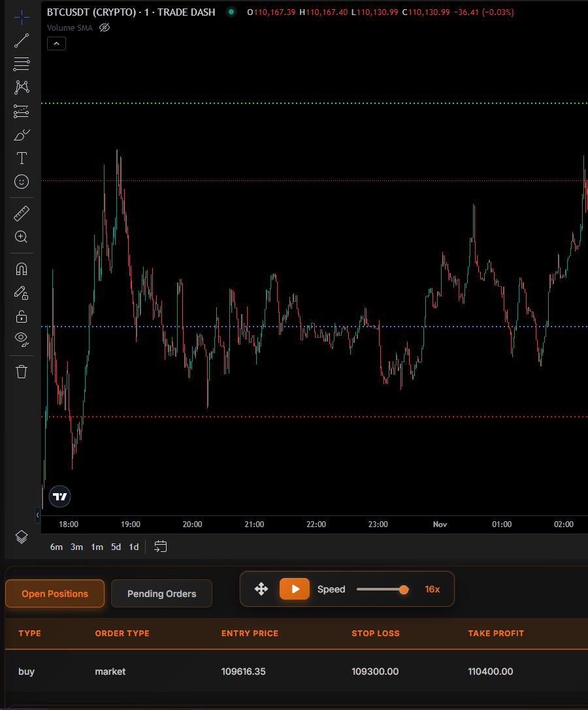Switch to the Open Positions tab

click(x=55, y=594)
